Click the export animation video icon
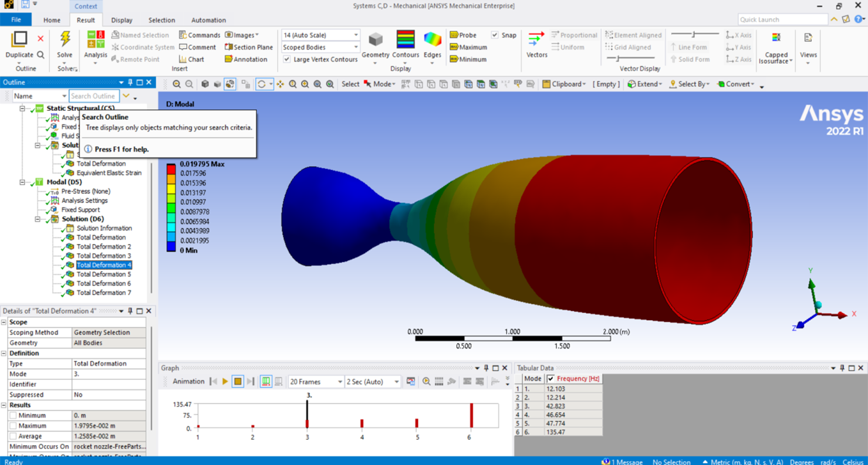The height and width of the screenshot is (465, 868). click(x=410, y=382)
